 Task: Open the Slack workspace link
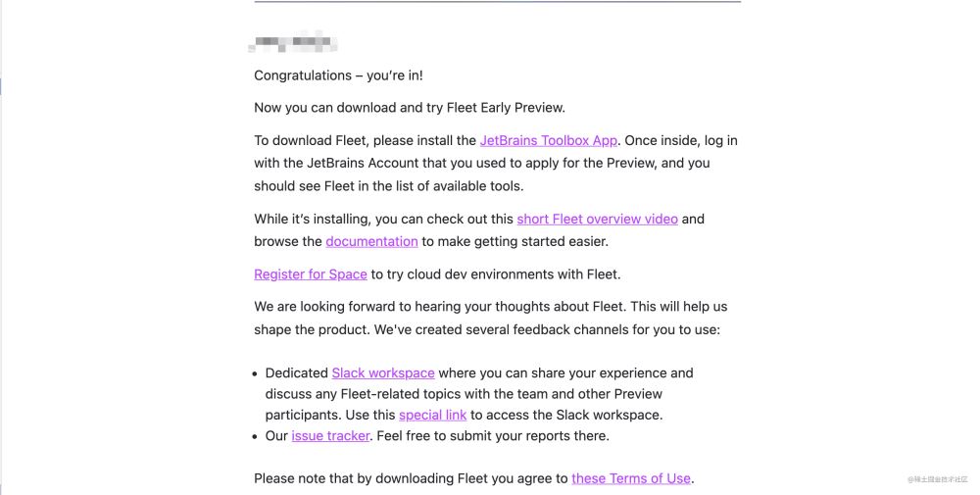pos(382,372)
